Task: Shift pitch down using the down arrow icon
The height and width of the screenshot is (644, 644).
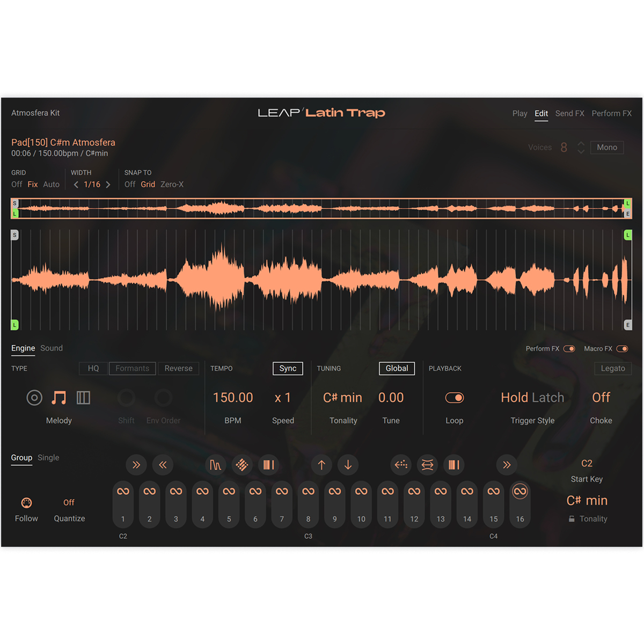Action: [x=348, y=465]
